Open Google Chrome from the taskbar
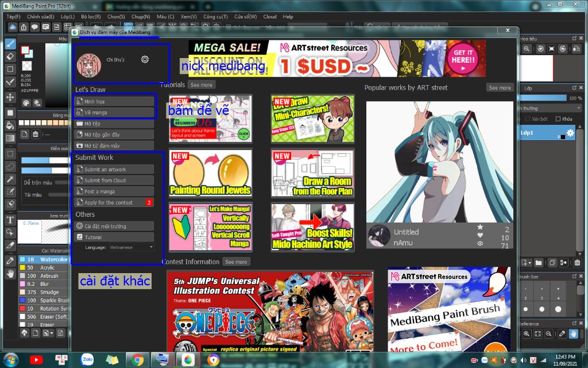The width and height of the screenshot is (588, 368). 137,360
